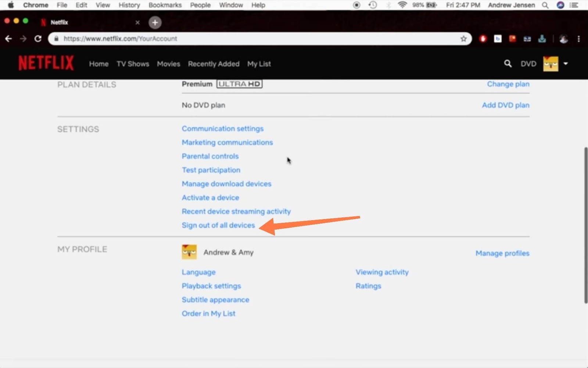Click the blue b extension icon

498,39
